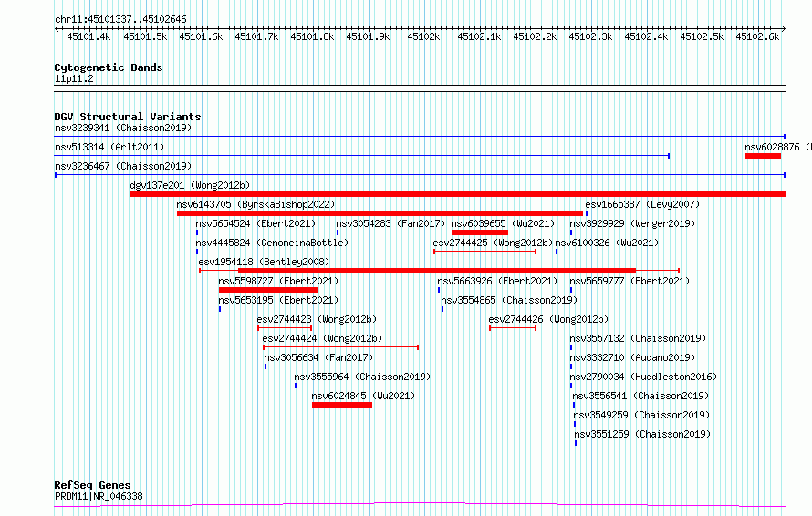Select nsv3929929 (Wenger2019) variant
The image size is (812, 516).
point(632,223)
